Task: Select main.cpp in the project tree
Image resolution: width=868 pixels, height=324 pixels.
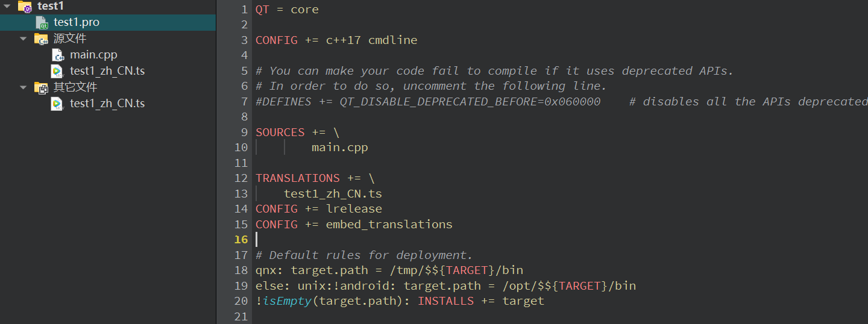Action: [x=93, y=55]
